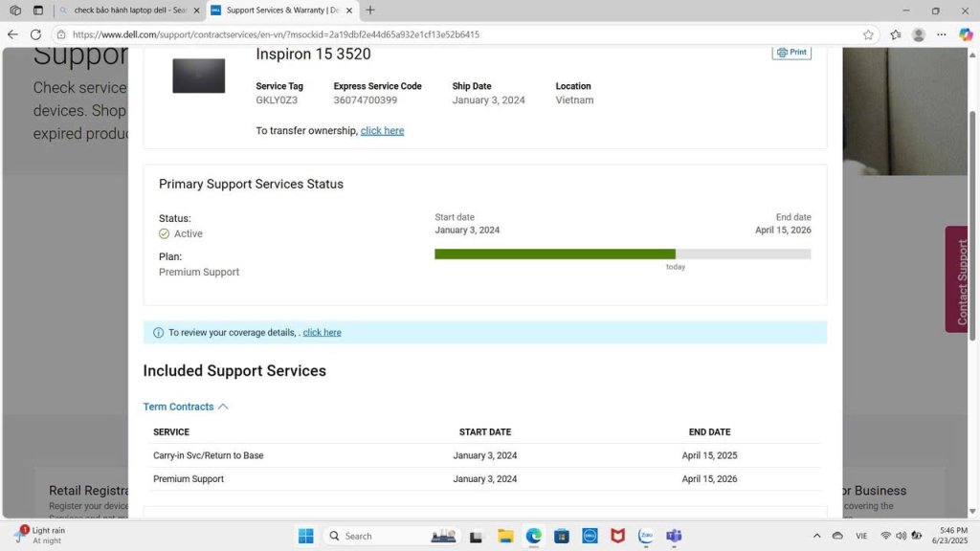Open the Dell app on the taskbar
The image size is (980, 551).
[x=590, y=536]
